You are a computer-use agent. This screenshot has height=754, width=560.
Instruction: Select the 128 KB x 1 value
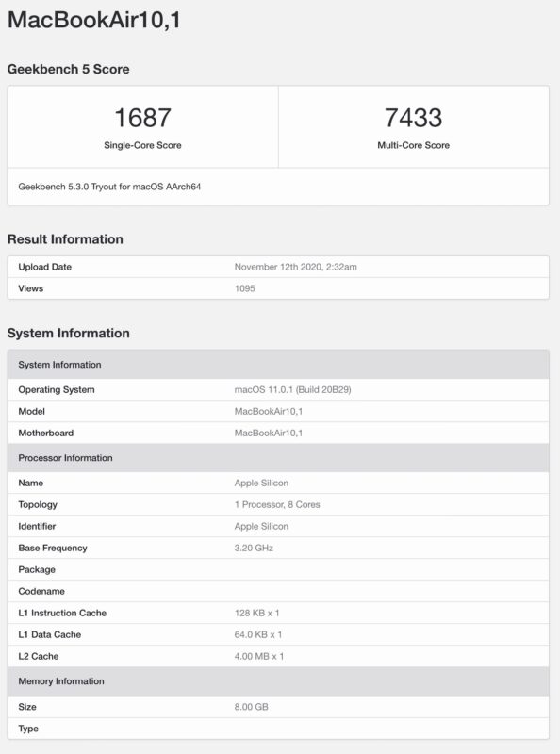coord(257,614)
